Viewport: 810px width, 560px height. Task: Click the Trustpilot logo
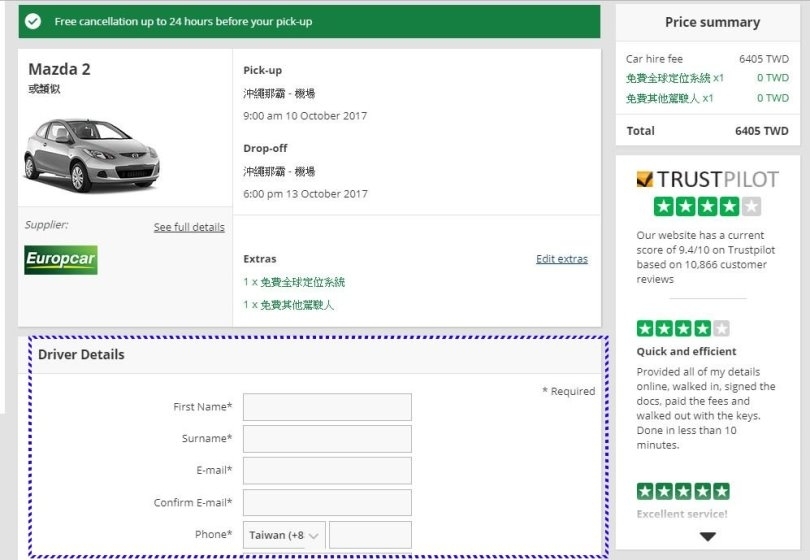point(707,180)
